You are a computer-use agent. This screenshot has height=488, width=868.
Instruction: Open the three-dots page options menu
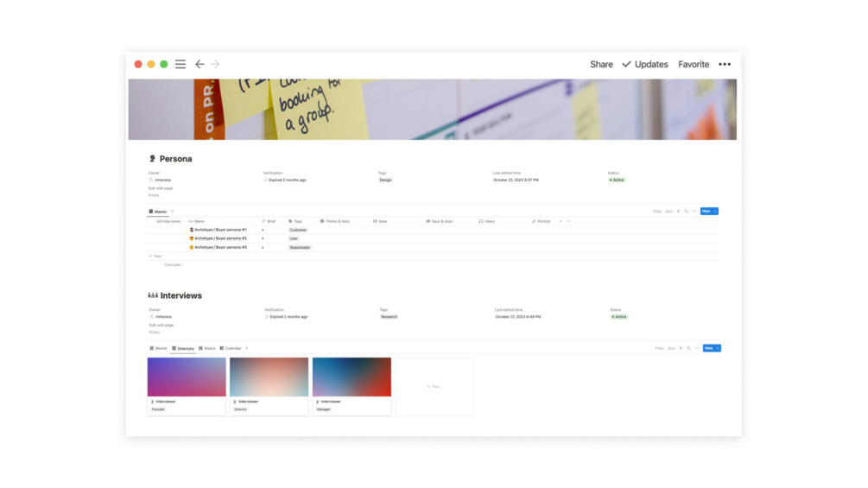point(725,64)
